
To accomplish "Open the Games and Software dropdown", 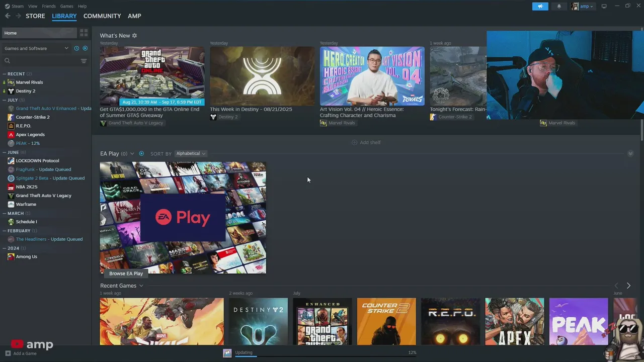I will [36, 48].
